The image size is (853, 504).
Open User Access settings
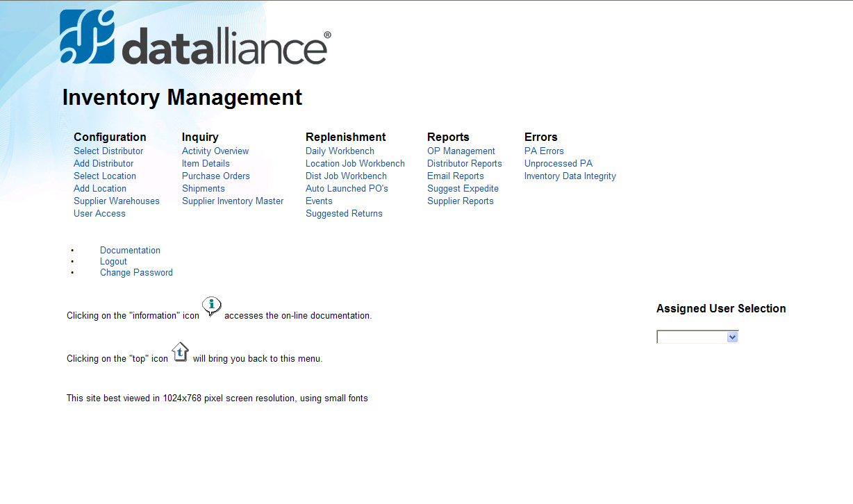click(99, 213)
